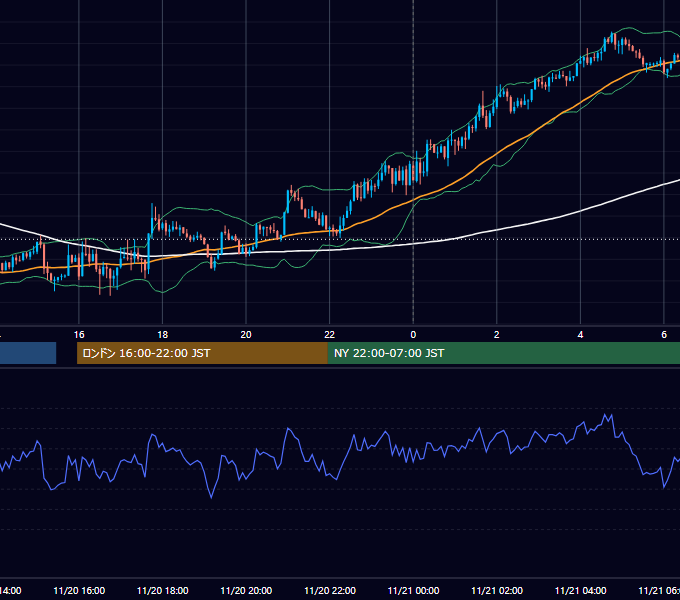Viewport: 680px width, 600px height.
Task: Click the hour label 6 on chart axis
Action: 664,335
